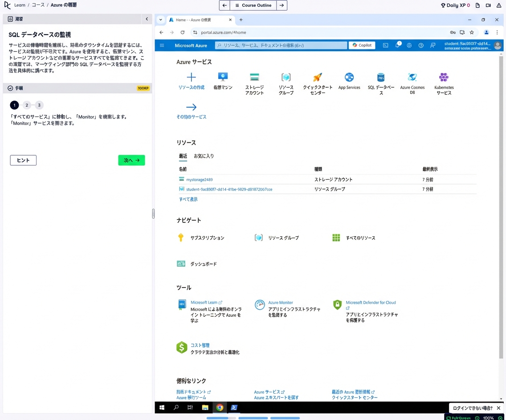Image resolution: width=506 pixels, height=420 pixels.
Task: Open Azure Monitor tool
Action: click(x=281, y=303)
